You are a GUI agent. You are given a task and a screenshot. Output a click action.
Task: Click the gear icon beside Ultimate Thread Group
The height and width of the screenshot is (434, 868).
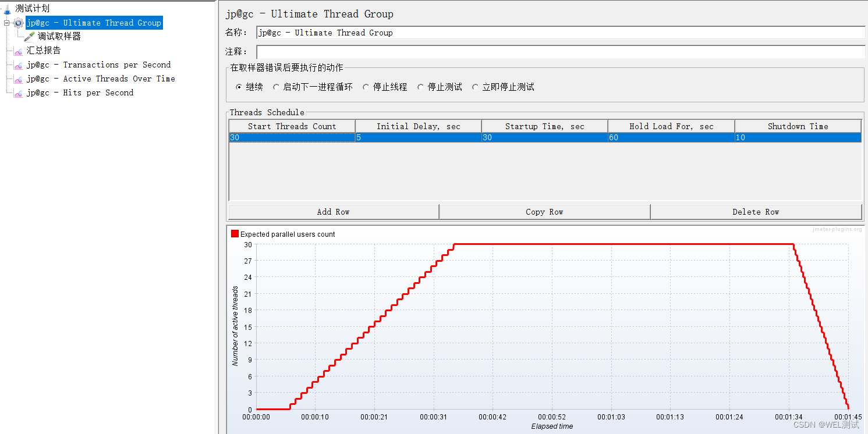coord(18,23)
